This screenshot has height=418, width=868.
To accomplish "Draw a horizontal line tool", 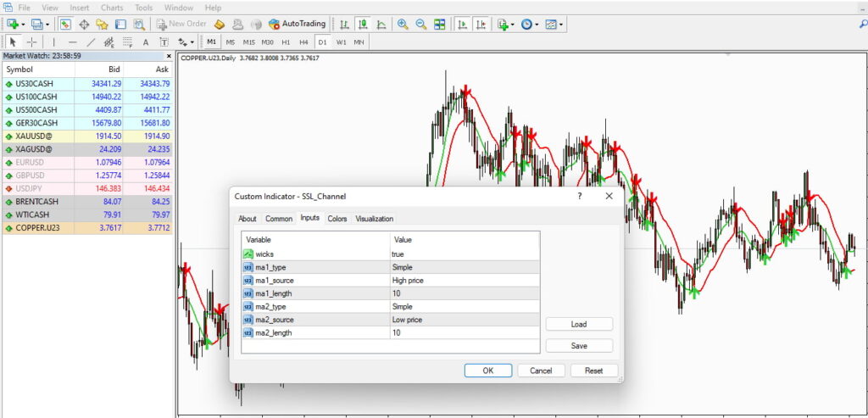I will point(72,42).
